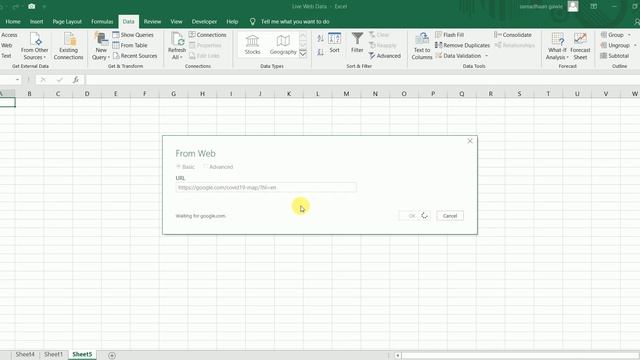Expand the Group dropdown arrow
The height and width of the screenshot is (360, 640).
click(x=629, y=35)
